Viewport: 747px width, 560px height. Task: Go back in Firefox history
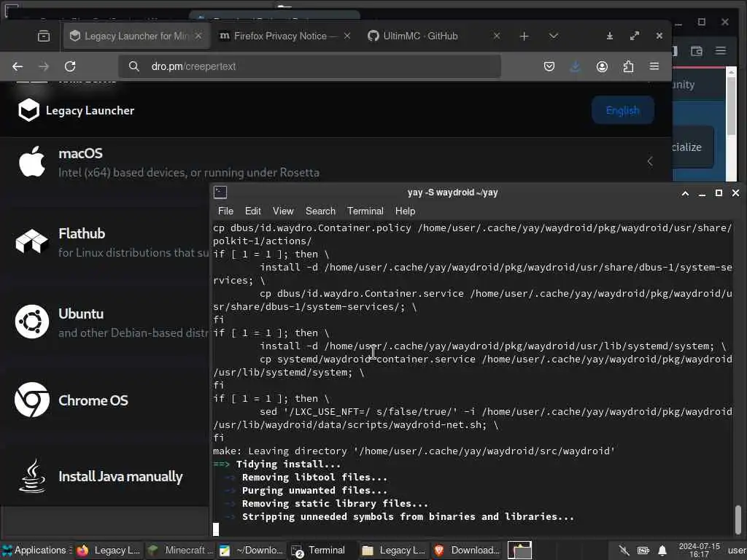[x=18, y=66]
